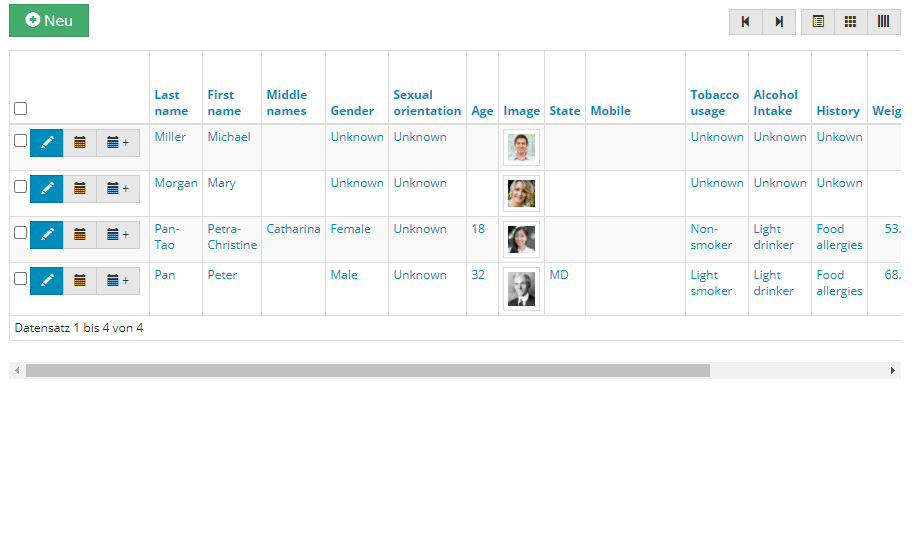Open calendar icon in Morgan's row
916x555 pixels.
pyautogui.click(x=80, y=189)
